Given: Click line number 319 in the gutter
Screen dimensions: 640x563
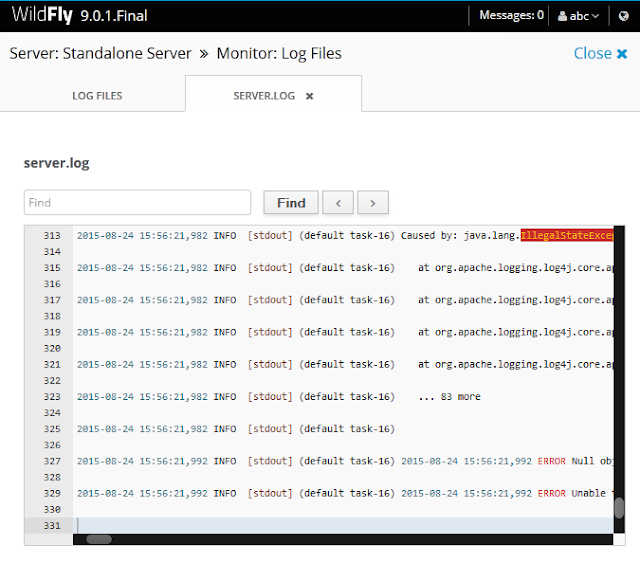Looking at the screenshot, I should (x=52, y=332).
